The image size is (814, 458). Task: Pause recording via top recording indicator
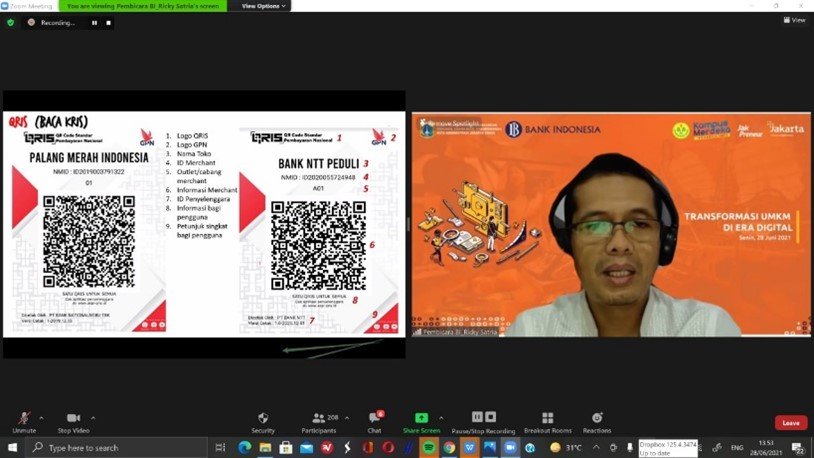[x=94, y=23]
